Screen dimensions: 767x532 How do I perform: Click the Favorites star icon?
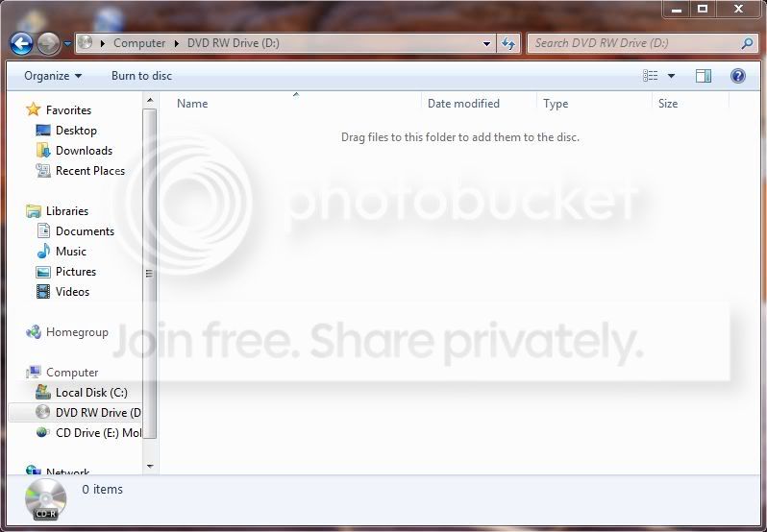click(x=34, y=109)
